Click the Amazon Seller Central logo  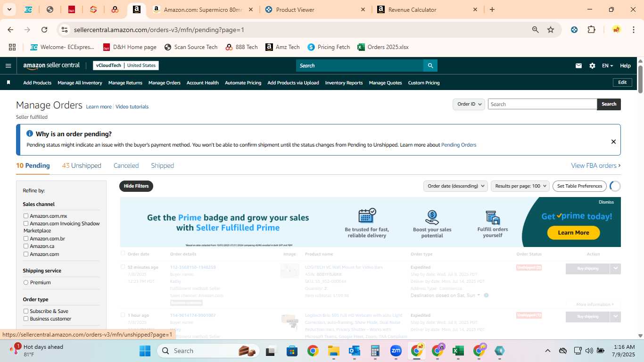click(51, 66)
